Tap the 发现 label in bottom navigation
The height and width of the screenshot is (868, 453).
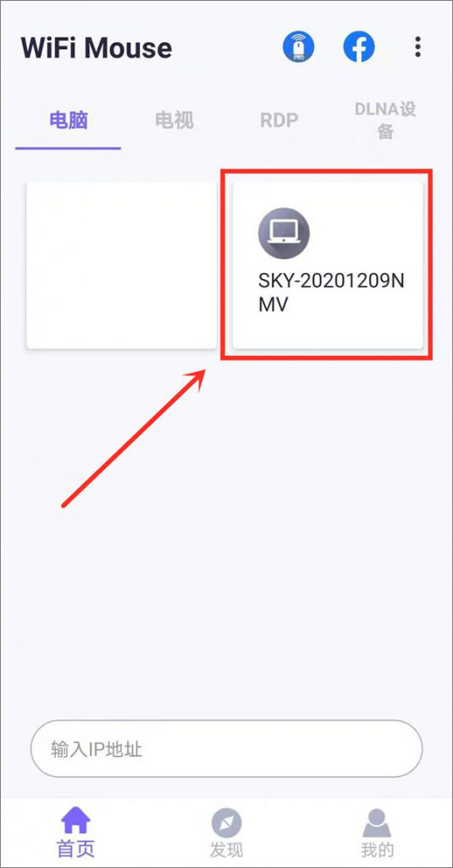tap(226, 849)
